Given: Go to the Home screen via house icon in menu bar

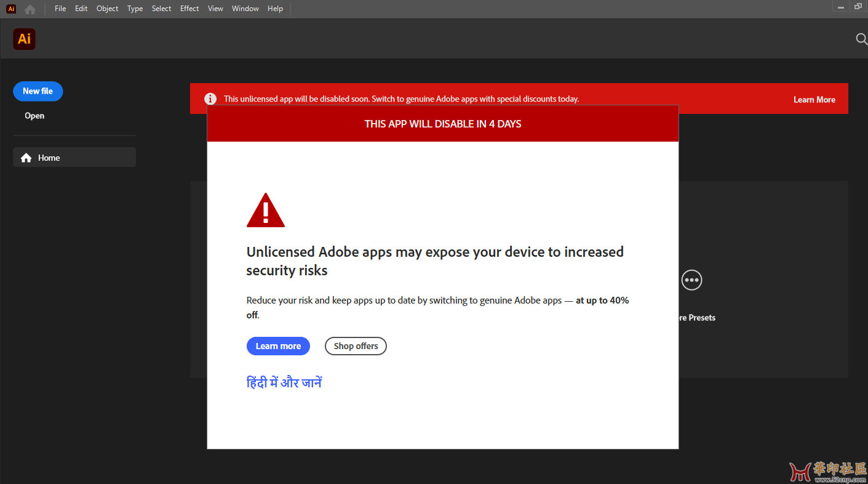Looking at the screenshot, I should pyautogui.click(x=30, y=9).
